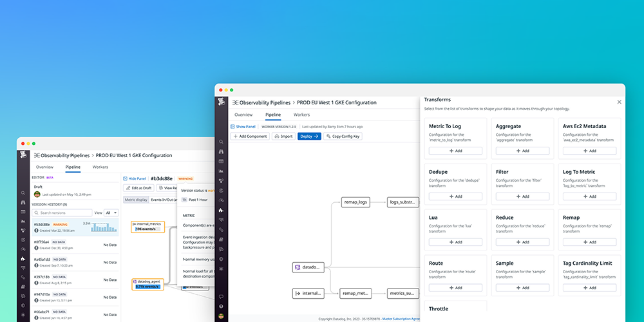The image size is (644, 322).
Task: Click user avatar at bottom of front sidebar
Action: pyautogui.click(x=221, y=316)
